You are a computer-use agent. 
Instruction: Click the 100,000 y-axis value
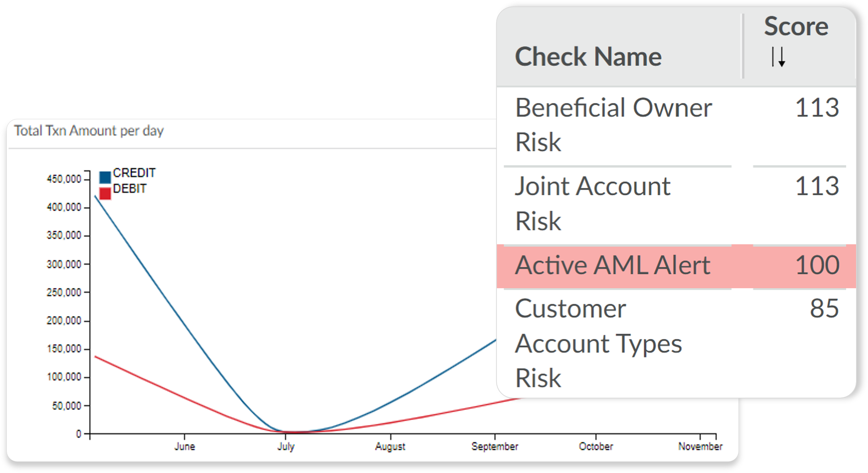[x=64, y=377]
